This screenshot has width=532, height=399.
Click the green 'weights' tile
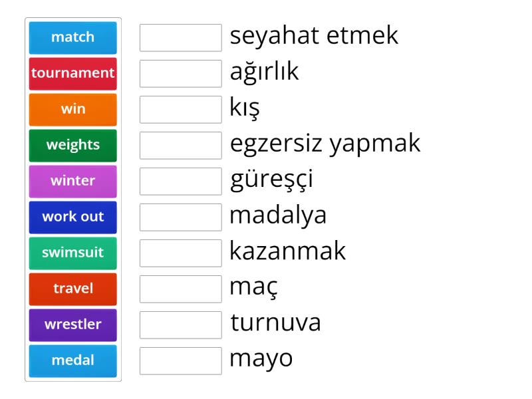click(73, 145)
